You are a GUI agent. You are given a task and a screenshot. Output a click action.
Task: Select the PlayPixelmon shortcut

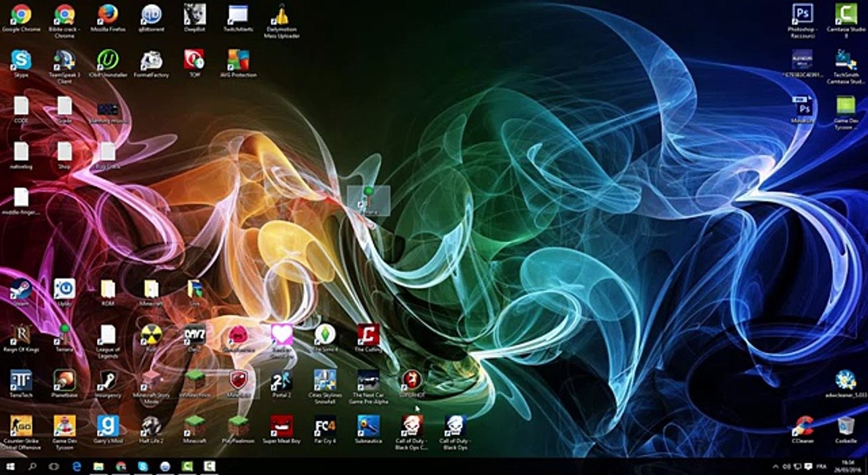[238, 429]
